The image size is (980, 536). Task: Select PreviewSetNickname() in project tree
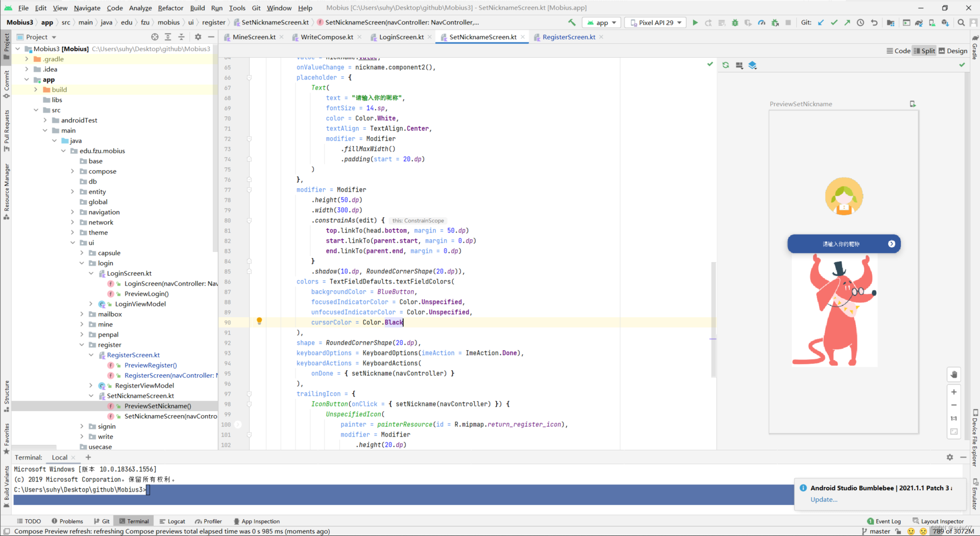pos(158,406)
